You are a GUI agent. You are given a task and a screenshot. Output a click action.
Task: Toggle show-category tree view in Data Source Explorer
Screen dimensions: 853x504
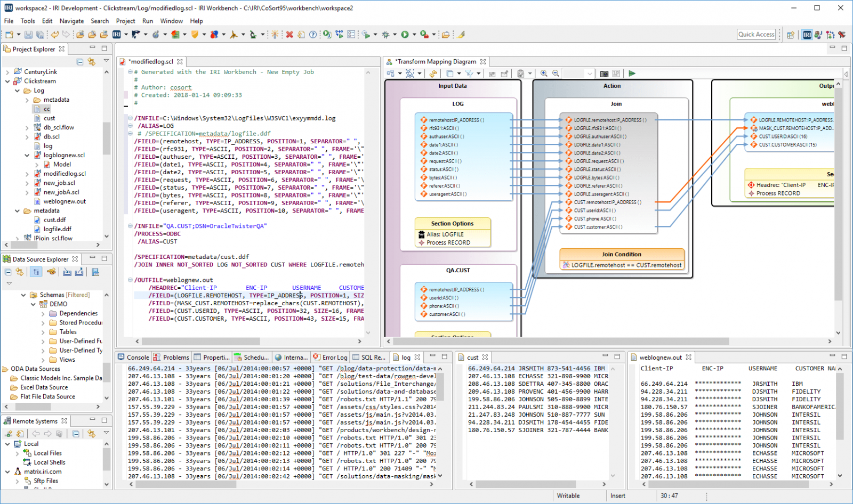(36, 272)
